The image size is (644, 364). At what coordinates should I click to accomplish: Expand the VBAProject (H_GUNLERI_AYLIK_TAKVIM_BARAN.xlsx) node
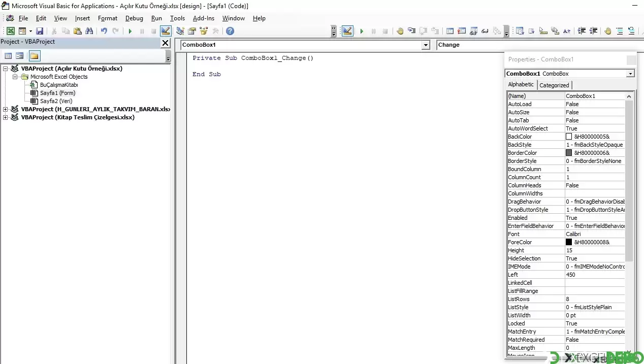[6, 109]
